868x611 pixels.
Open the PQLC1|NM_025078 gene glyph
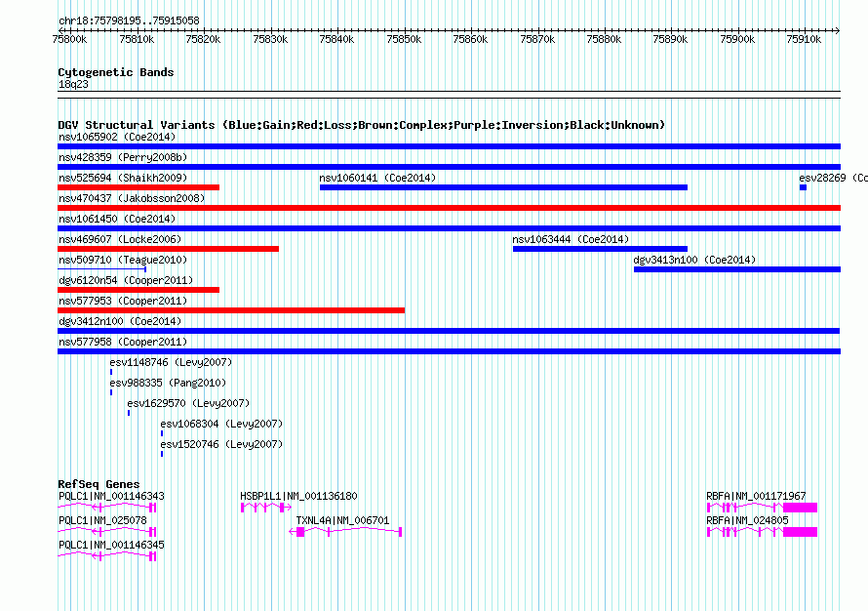click(x=107, y=532)
